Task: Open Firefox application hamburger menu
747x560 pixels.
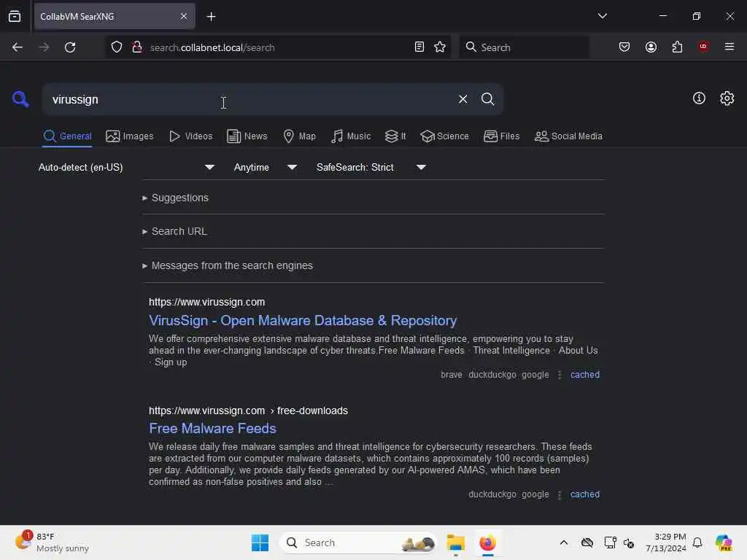Action: point(729,47)
